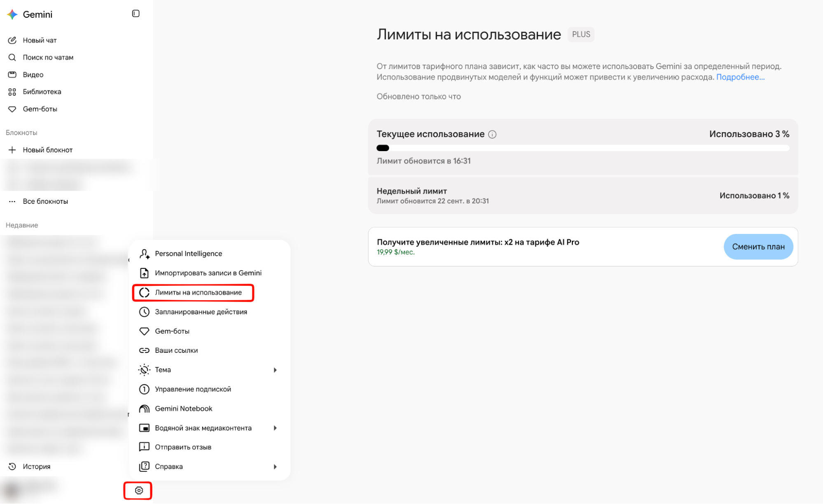Screen dimensions: 823x504
Task: Click the Сменить план button
Action: tap(758, 247)
